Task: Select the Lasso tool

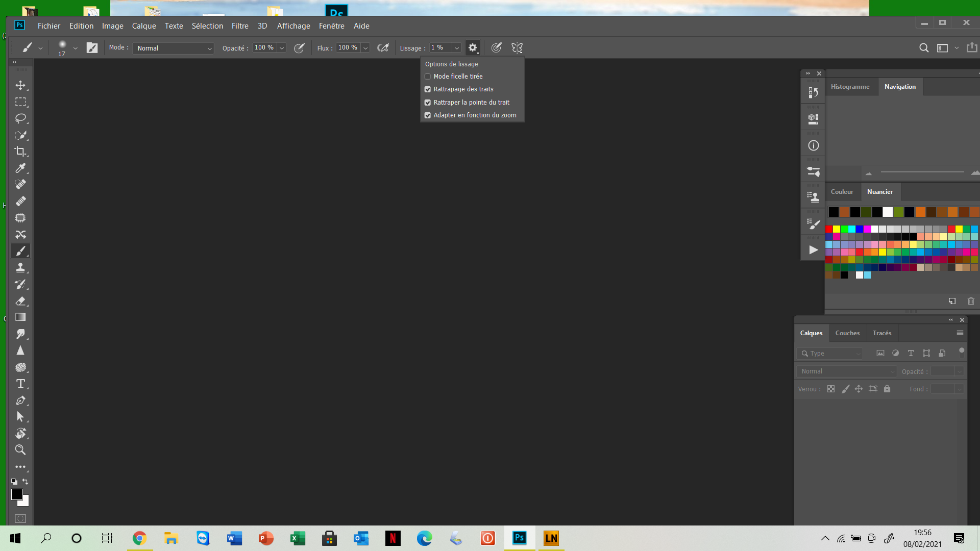Action: pos(20,118)
